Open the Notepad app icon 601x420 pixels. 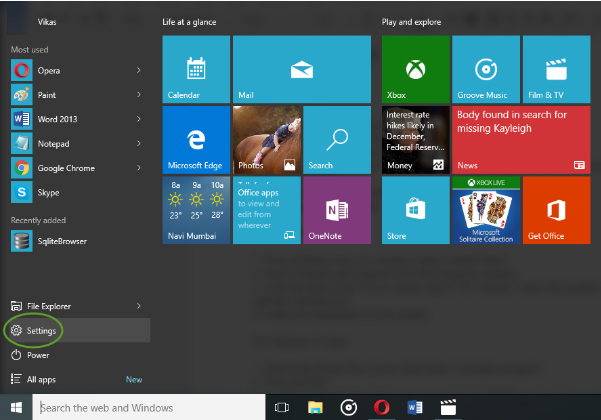21,144
